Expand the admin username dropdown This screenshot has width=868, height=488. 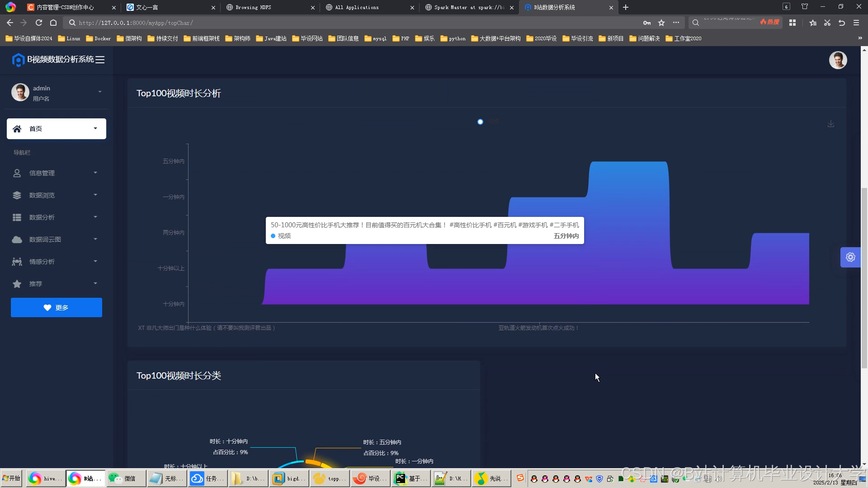tap(100, 92)
